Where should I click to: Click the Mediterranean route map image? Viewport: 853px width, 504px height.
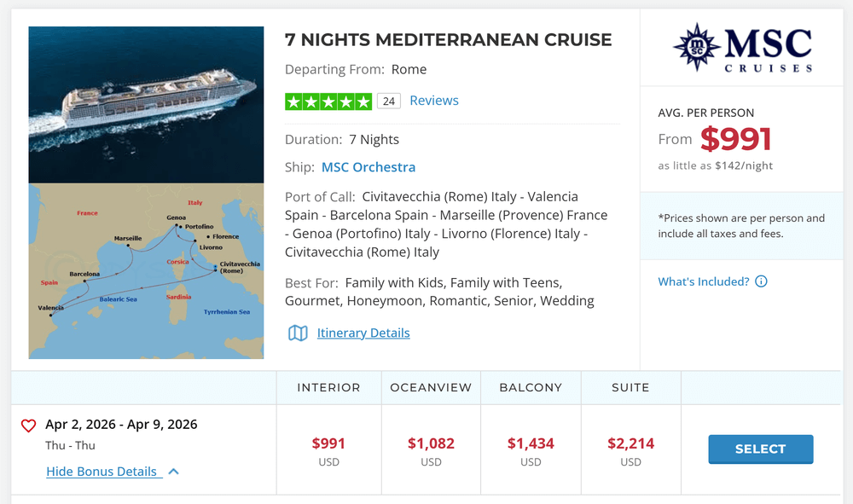pyautogui.click(x=147, y=270)
